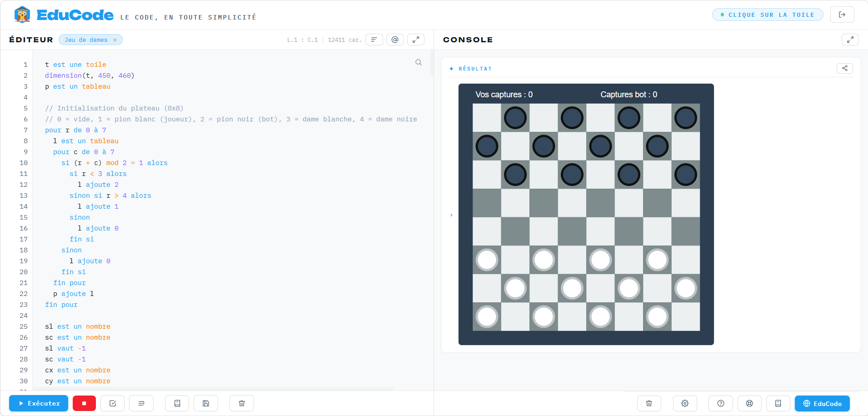Save the program with the floppy disk icon
868x416 pixels.
[x=206, y=403]
